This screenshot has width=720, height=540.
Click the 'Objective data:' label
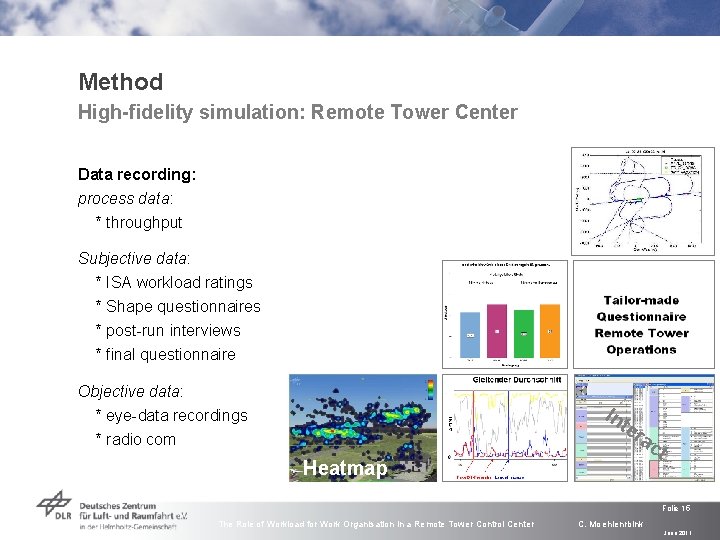click(x=130, y=391)
